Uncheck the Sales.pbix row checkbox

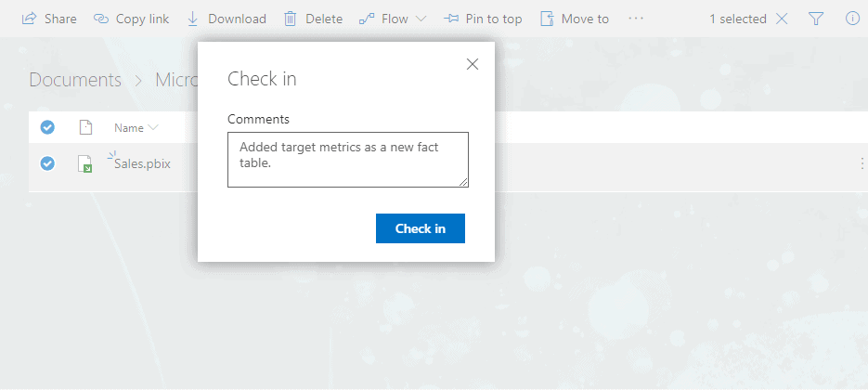pyautogui.click(x=47, y=163)
